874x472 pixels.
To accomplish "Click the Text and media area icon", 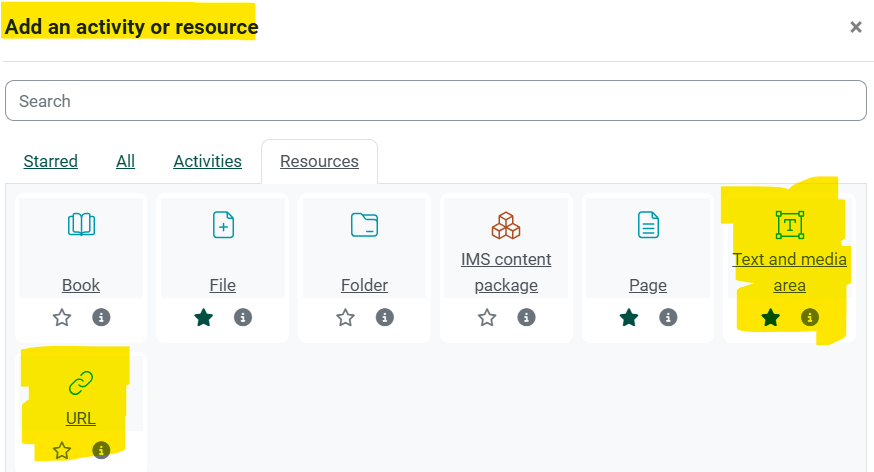I will 790,225.
